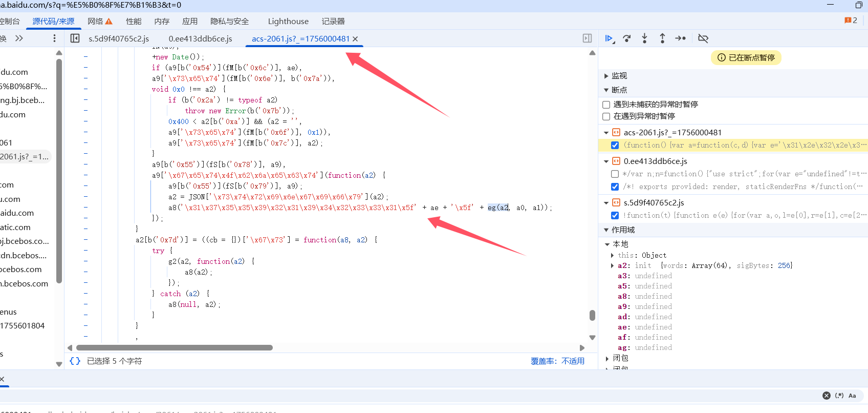Toggle regular expression search option
This screenshot has width=868, height=413.
(x=839, y=396)
